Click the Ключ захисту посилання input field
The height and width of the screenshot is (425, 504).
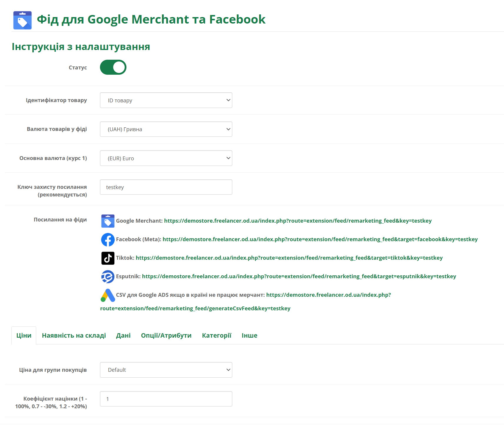(166, 187)
